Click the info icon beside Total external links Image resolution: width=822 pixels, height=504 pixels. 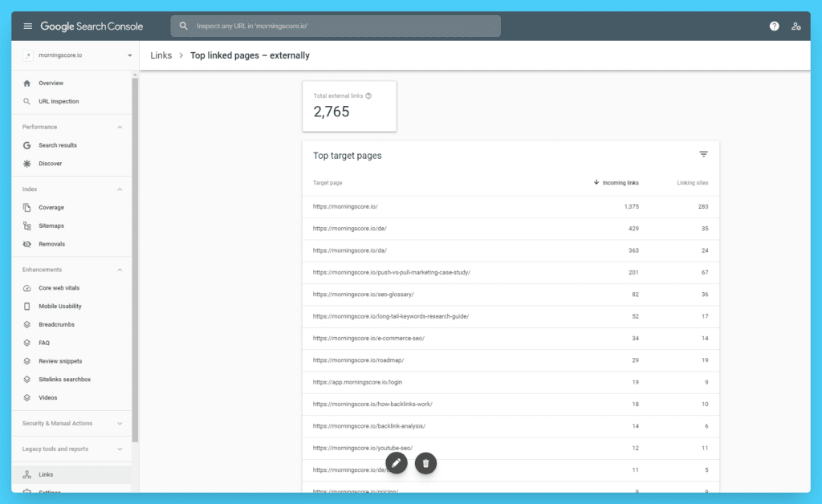(368, 96)
